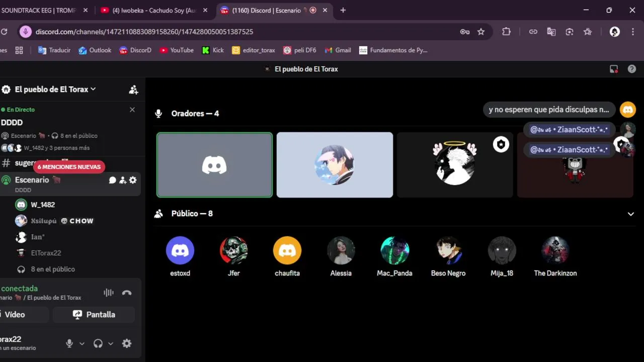The width and height of the screenshot is (644, 362).
Task: Open microphone input options chevron
Action: tap(82, 344)
